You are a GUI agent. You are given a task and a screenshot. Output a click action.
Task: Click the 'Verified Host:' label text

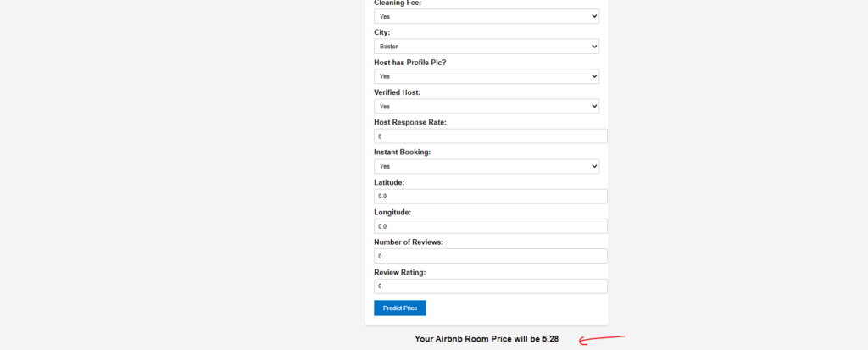[x=397, y=92]
